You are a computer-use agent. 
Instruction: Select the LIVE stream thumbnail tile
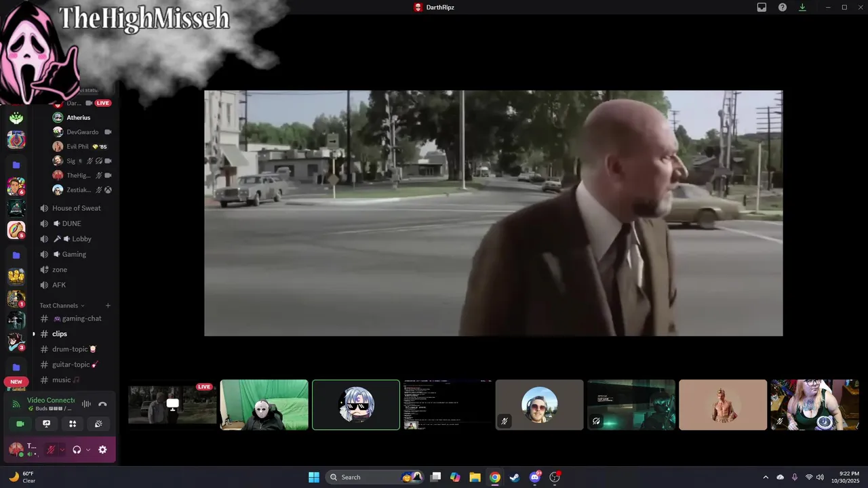point(172,405)
